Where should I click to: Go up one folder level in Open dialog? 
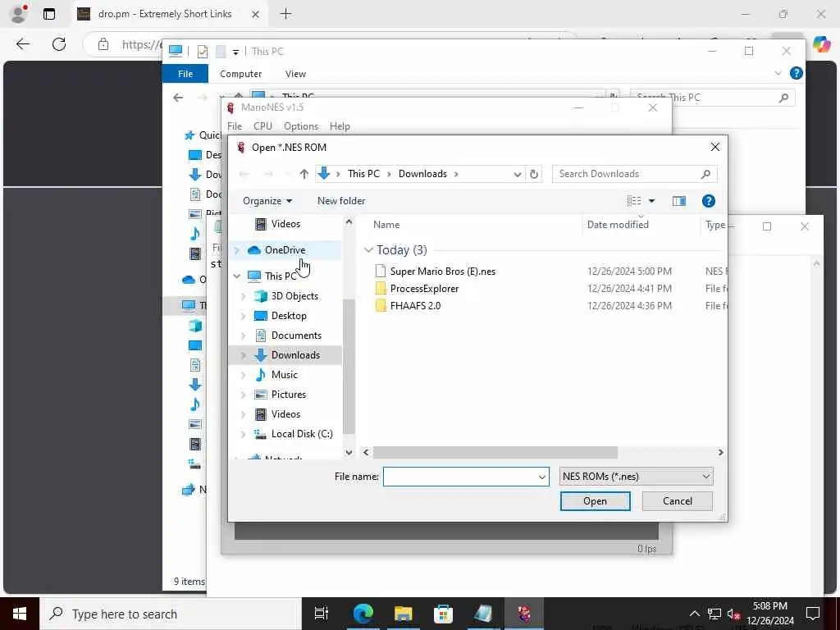304,174
